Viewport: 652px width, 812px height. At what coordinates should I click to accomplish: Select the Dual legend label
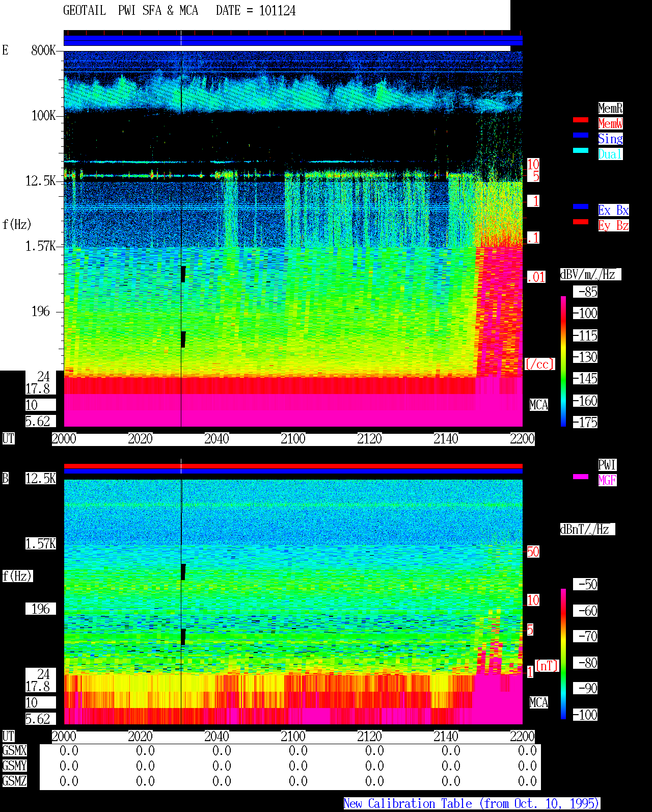[610, 154]
